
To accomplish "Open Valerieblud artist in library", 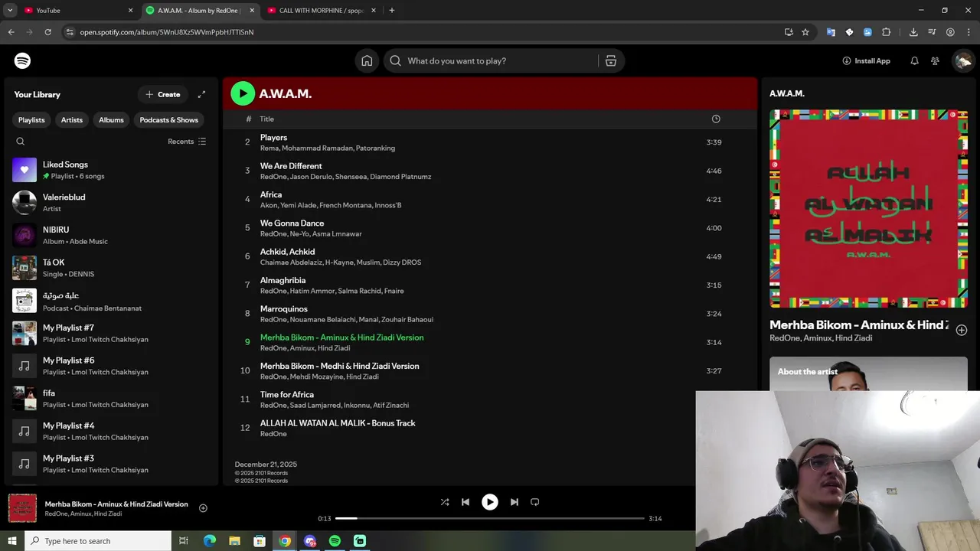I will 111,203.
